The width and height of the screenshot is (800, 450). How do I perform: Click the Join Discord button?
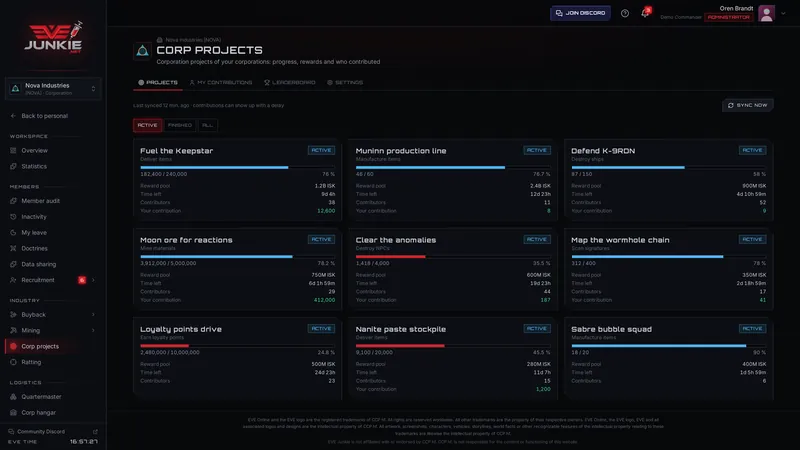tap(580, 13)
